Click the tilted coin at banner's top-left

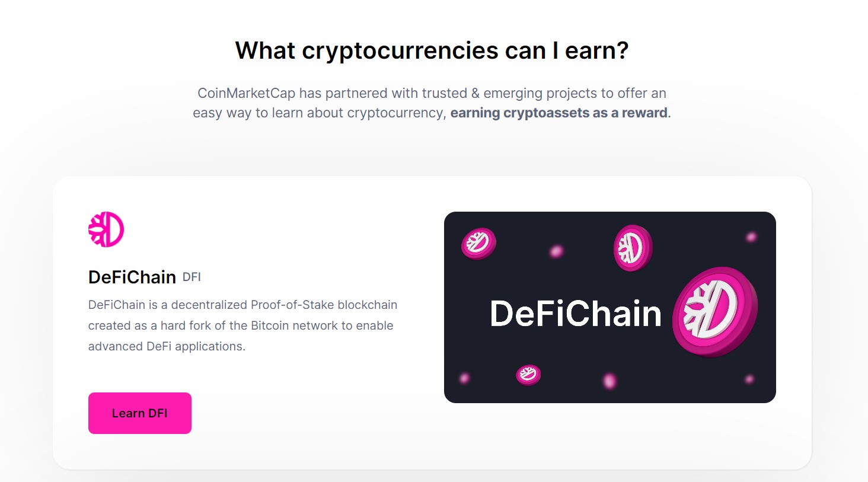[x=478, y=243]
